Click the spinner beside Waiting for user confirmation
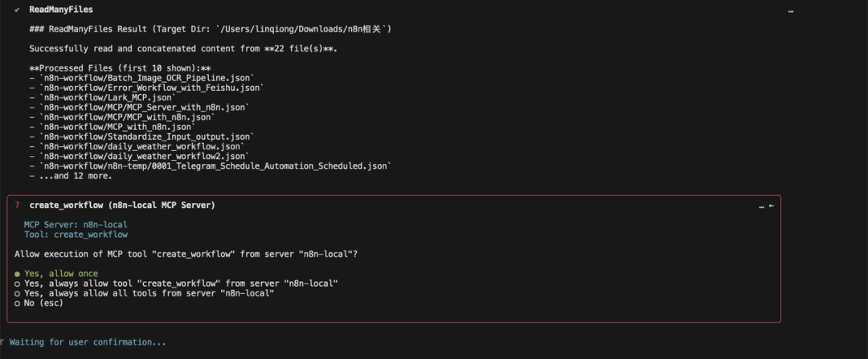 tap(2, 342)
